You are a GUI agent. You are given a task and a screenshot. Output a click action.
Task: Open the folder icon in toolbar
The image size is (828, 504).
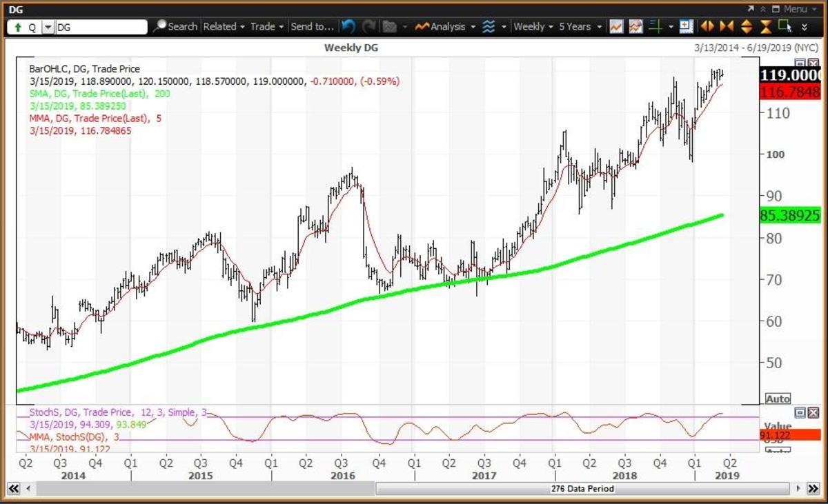(389, 27)
